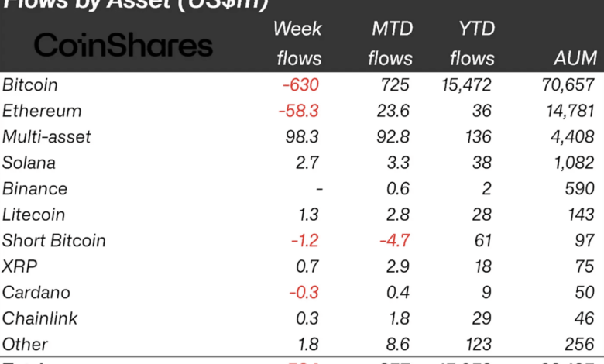Click Multi-asset's 98.3 weekly flow value
This screenshot has height=364, width=604.
click(302, 137)
